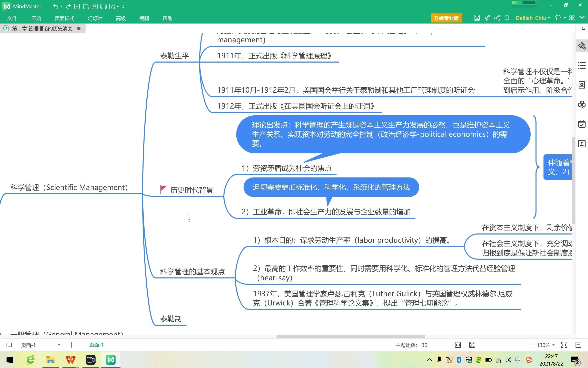Click the zoom slider handle
Image resolution: width=588 pixels, height=368 pixels.
click(502, 345)
